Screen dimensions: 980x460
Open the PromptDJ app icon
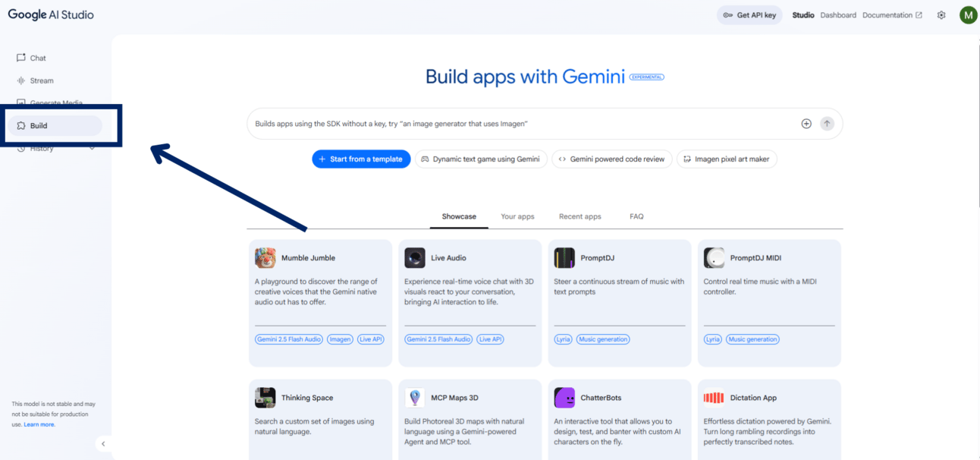pos(564,258)
